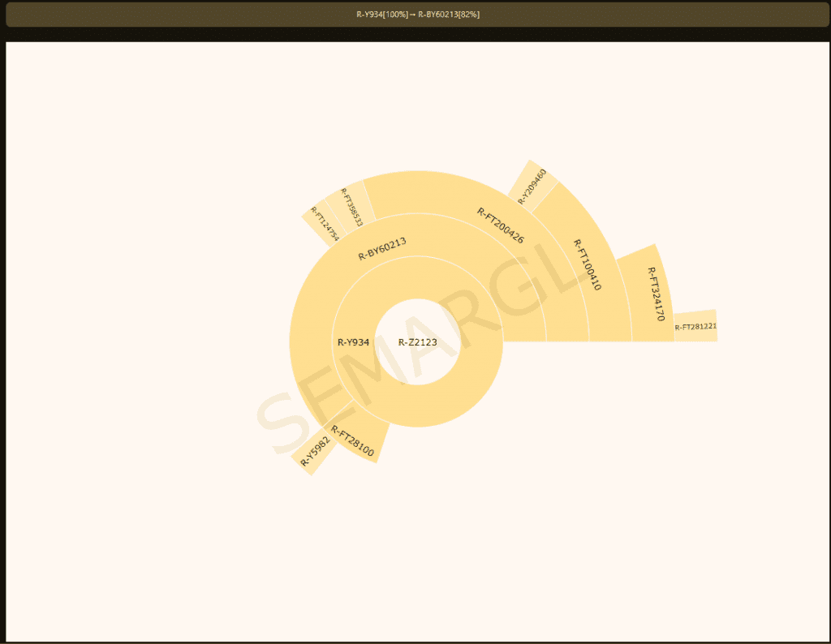Drill into the R-FT200426 segment

point(500,225)
